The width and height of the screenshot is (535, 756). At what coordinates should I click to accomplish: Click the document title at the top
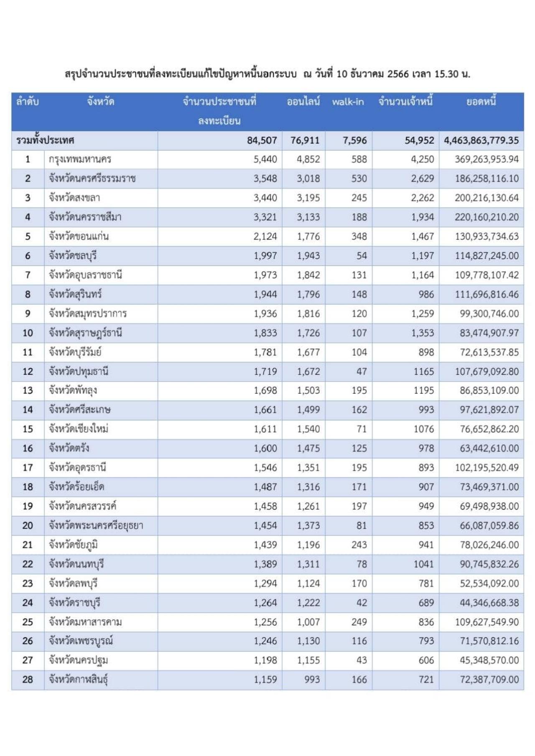267,74
